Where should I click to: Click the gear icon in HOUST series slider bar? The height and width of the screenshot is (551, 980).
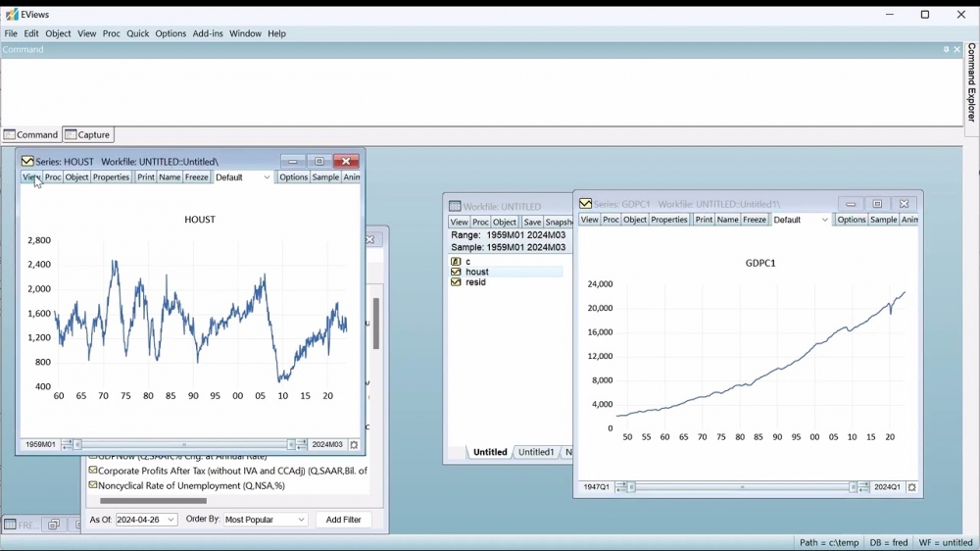click(355, 445)
